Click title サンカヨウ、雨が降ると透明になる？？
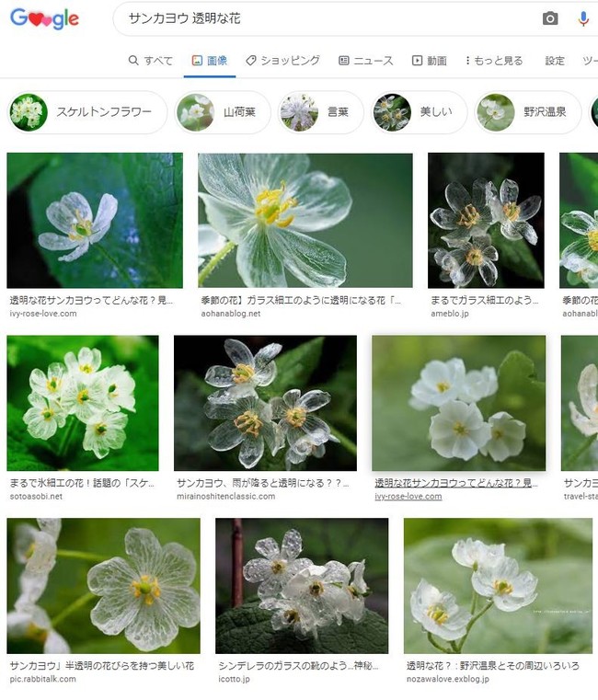Screen dimensions: 598x700 [x=263, y=483]
